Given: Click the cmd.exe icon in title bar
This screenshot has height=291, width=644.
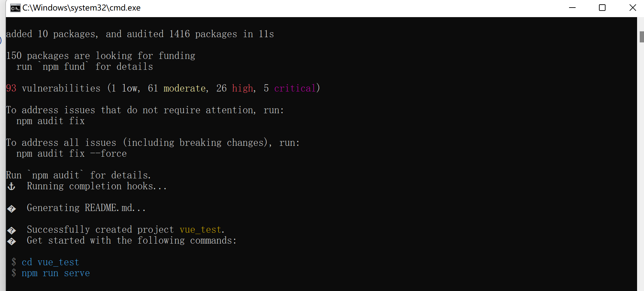Looking at the screenshot, I should click(15, 8).
